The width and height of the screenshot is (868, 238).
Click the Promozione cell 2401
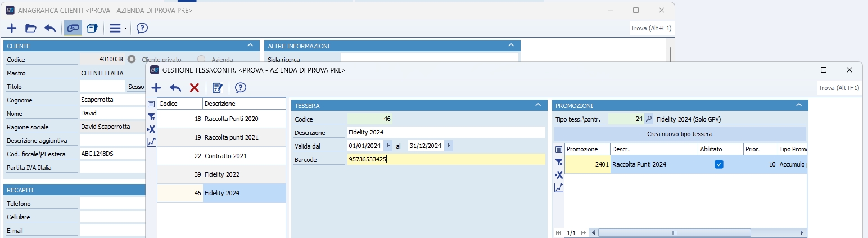coord(587,164)
